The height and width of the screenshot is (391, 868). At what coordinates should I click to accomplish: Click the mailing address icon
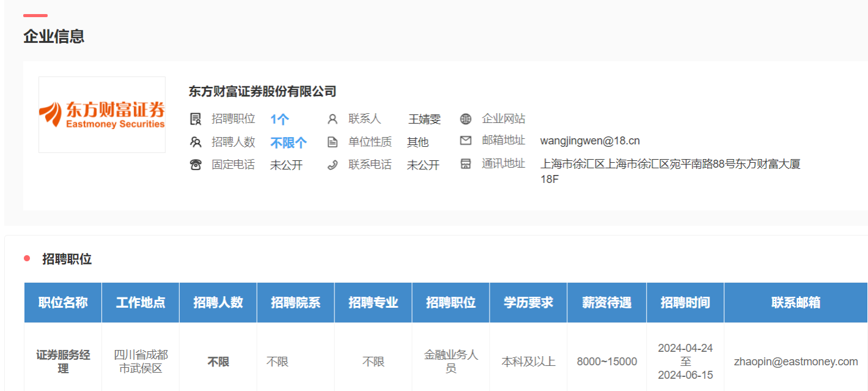466,164
